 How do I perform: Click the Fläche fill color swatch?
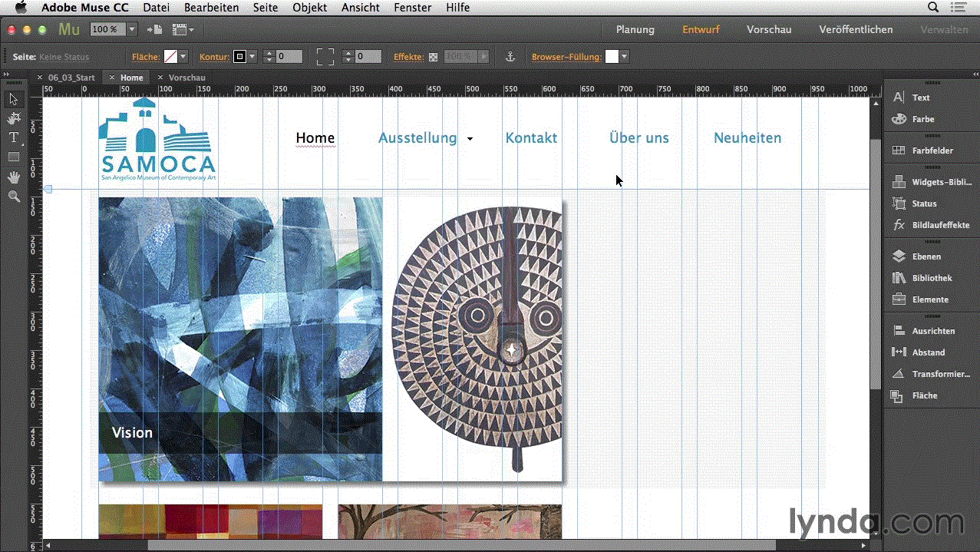(x=170, y=57)
